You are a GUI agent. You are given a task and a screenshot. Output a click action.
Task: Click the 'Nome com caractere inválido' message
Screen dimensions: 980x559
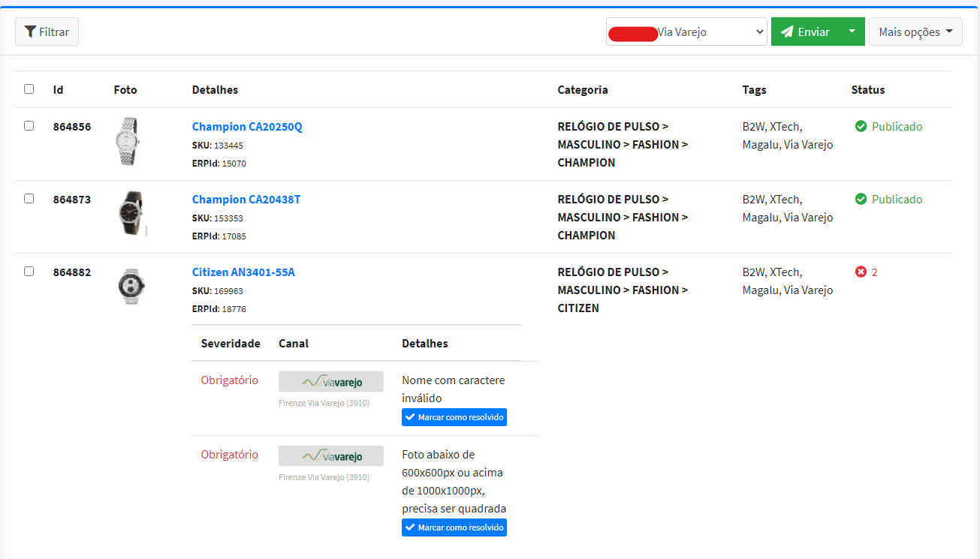click(454, 389)
